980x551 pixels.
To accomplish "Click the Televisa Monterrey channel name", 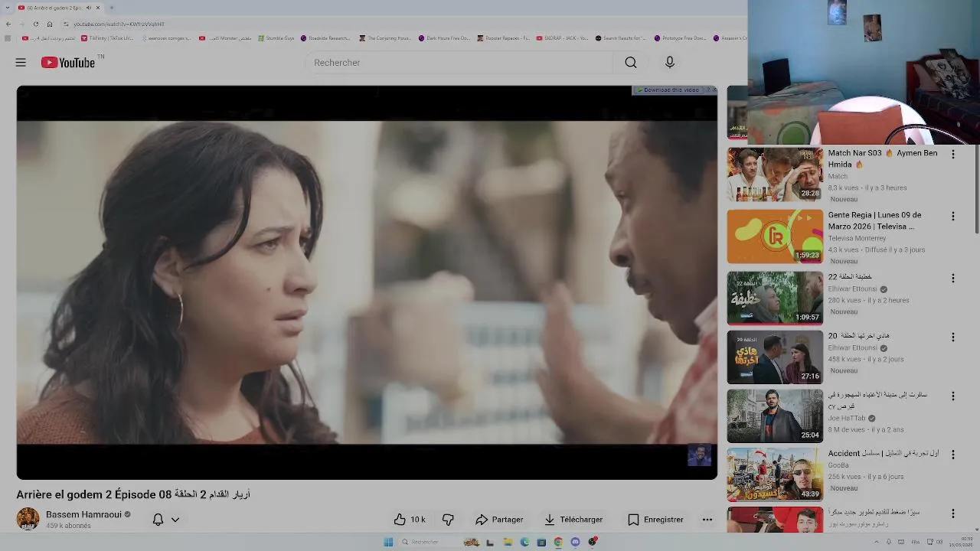I will coord(857,239).
